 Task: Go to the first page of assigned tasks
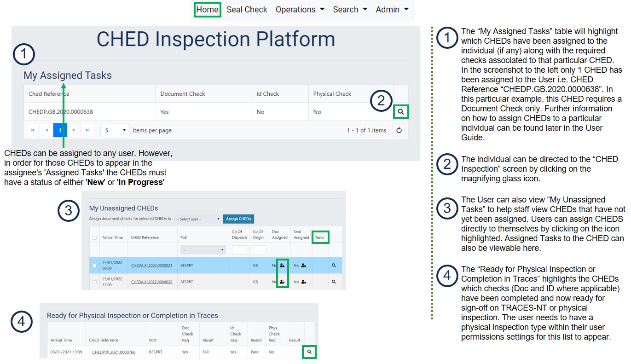[33, 130]
